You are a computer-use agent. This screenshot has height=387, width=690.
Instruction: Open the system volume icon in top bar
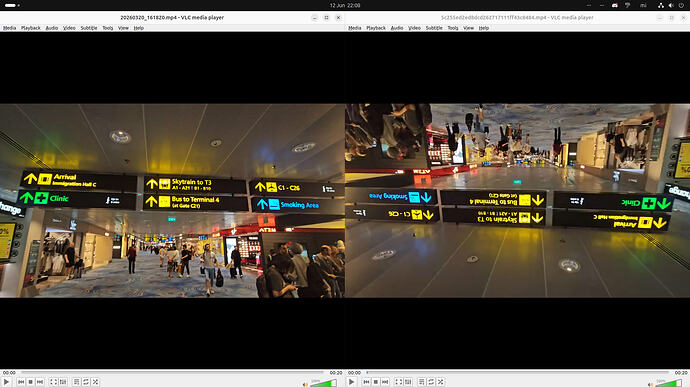tap(671, 5)
